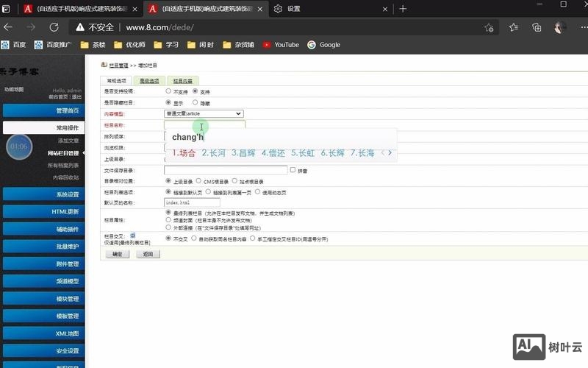
Task: Expand the 附件管理 sidebar section
Action: pyautogui.click(x=43, y=264)
